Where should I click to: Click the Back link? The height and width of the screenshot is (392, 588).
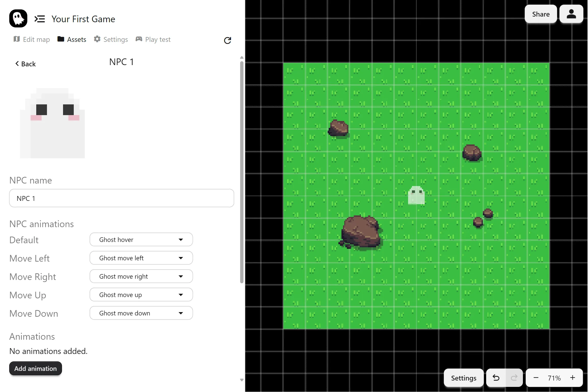point(26,64)
